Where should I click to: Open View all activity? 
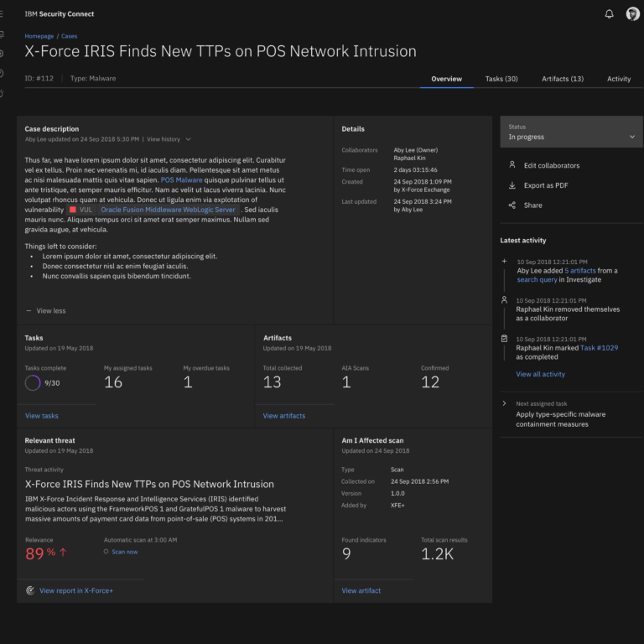tap(540, 374)
